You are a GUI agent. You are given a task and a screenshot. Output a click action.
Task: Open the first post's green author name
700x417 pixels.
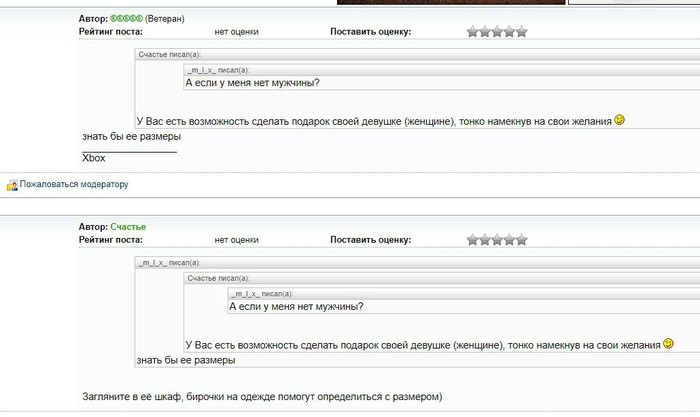pos(126,19)
